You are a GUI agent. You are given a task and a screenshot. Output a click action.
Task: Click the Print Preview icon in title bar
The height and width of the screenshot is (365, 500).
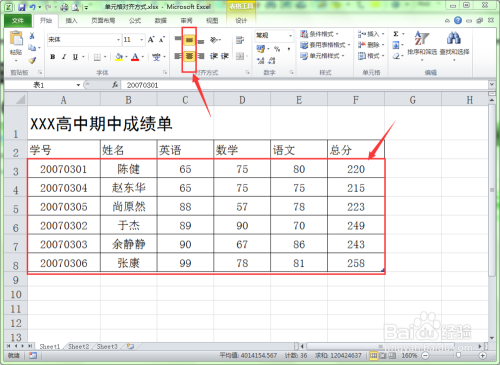pyautogui.click(x=75, y=7)
